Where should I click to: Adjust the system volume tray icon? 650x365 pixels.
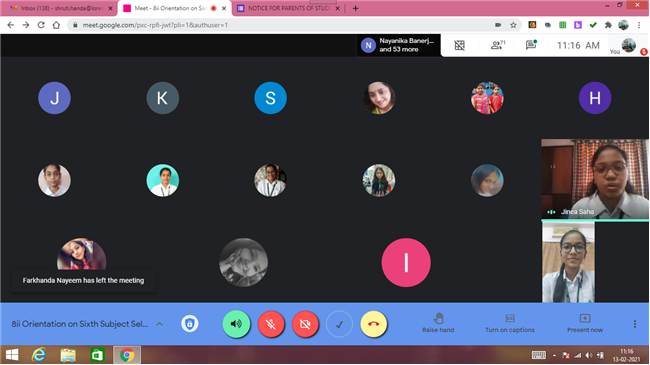(x=589, y=355)
